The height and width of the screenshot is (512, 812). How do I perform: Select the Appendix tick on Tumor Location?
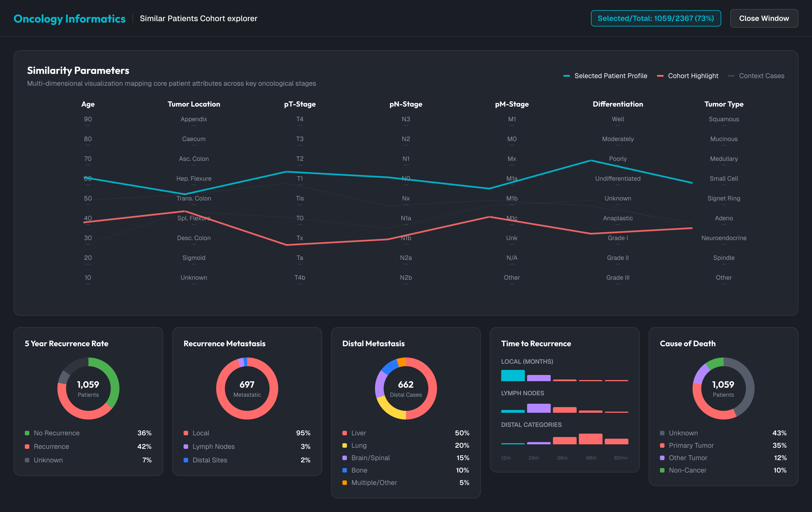click(194, 119)
